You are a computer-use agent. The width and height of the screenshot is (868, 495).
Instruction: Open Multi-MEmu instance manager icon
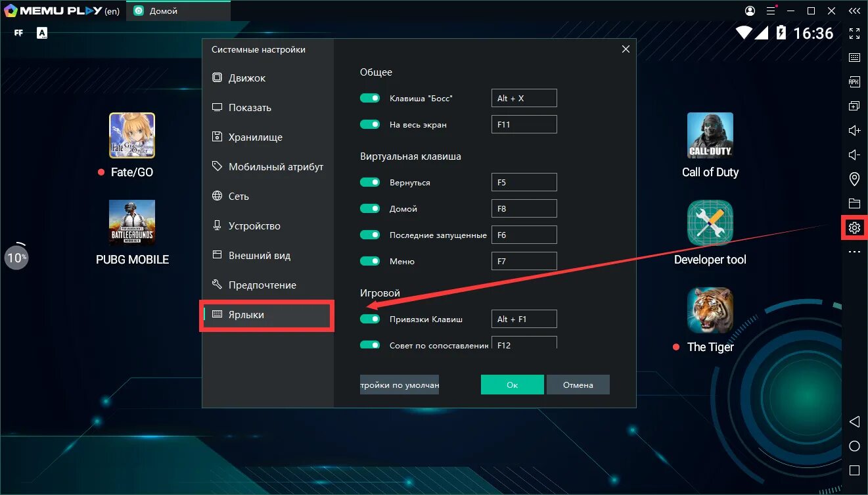tap(854, 105)
